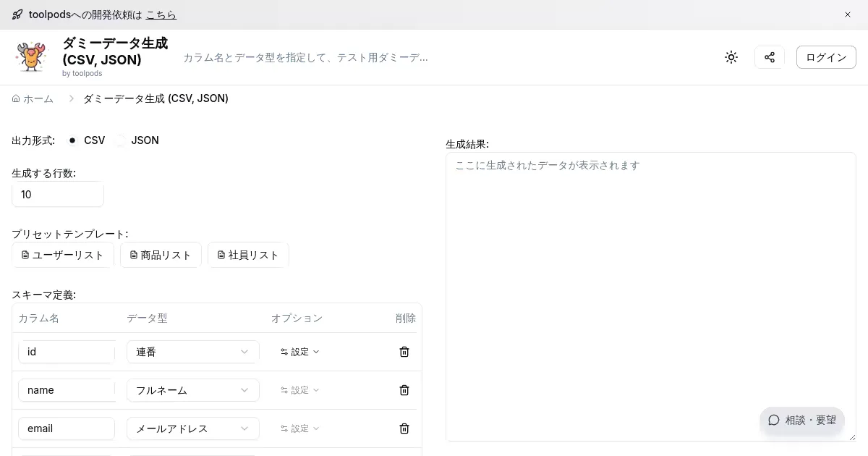The width and height of the screenshot is (868, 456).
Task: Delete the name column row
Action: click(404, 390)
